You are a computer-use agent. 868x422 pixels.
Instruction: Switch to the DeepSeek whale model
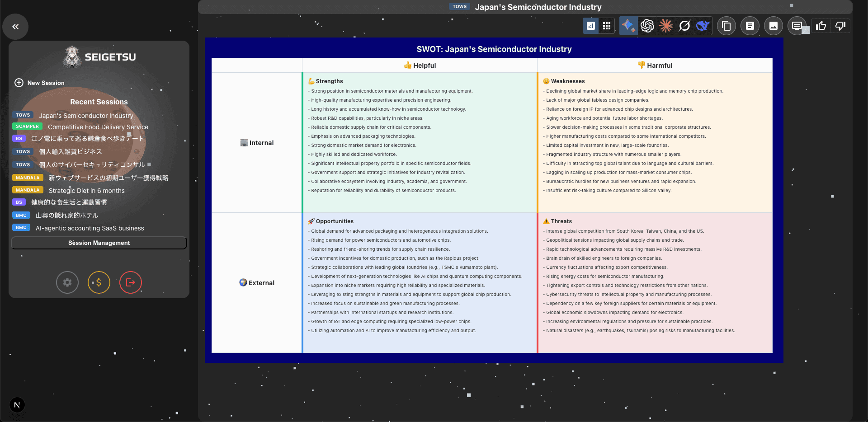click(703, 26)
